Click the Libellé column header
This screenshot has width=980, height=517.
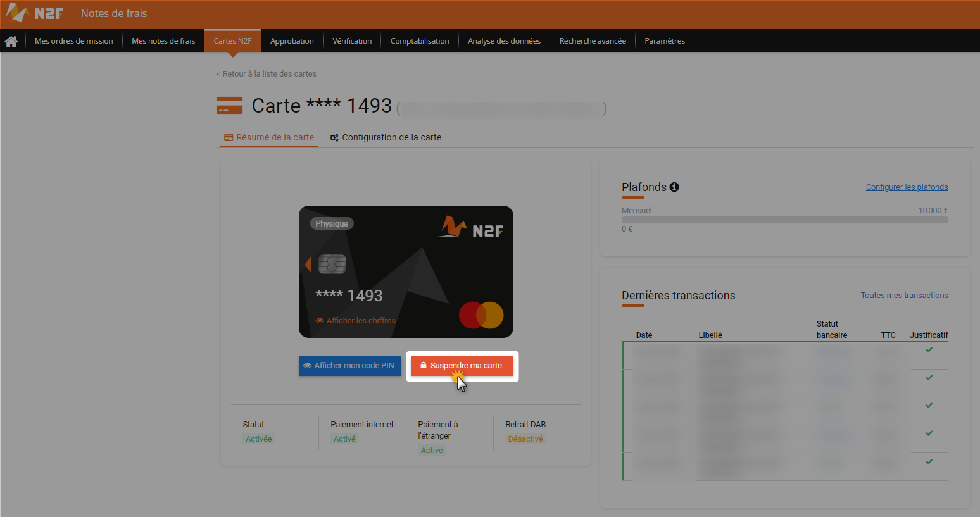[710, 335]
